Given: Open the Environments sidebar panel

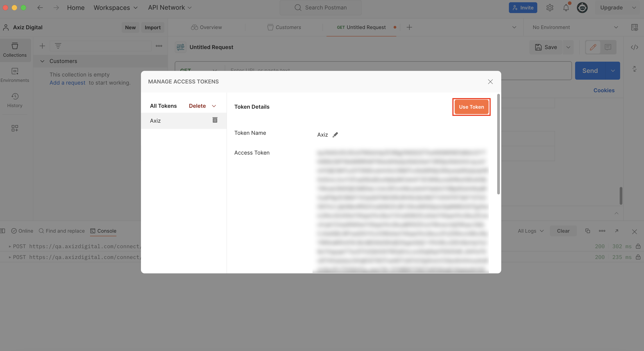Looking at the screenshot, I should pyautogui.click(x=15, y=75).
